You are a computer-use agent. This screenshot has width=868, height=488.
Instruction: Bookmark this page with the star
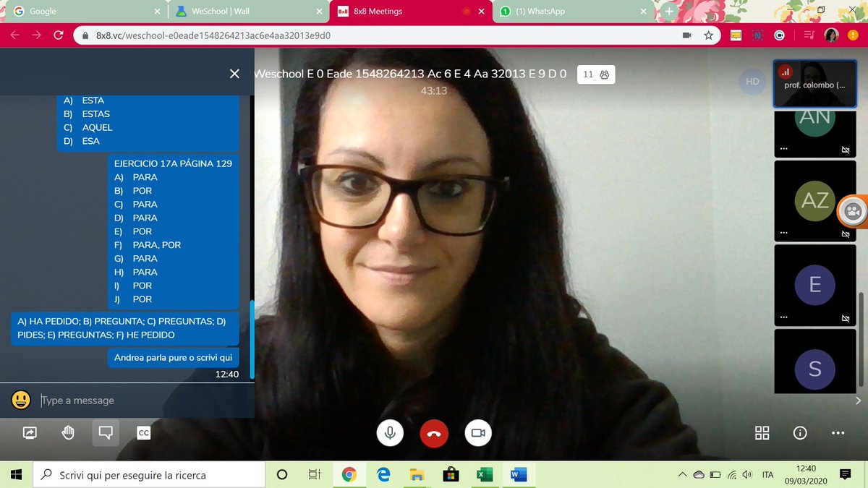coord(708,35)
